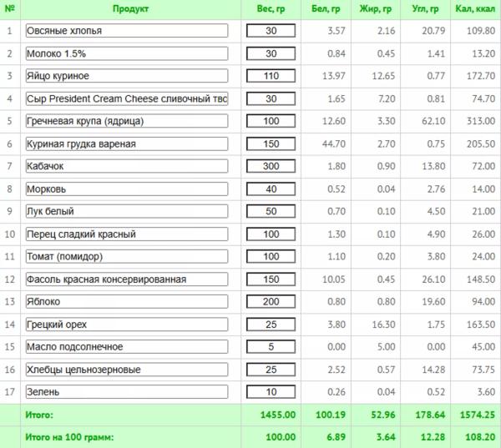Select the Молоко 1.5% product name field
The image size is (501, 448).
tap(127, 53)
